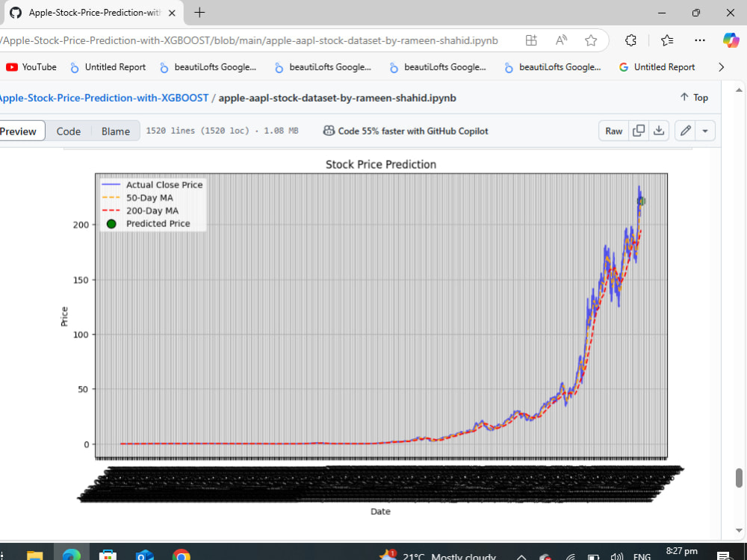Switch to the Code tab
Screen dimensions: 747x560
coord(69,131)
